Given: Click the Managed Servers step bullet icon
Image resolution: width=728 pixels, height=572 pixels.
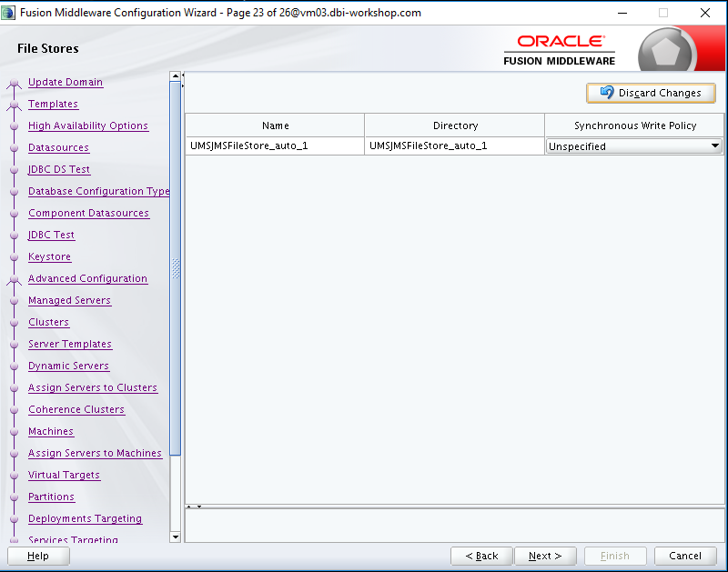Looking at the screenshot, I should 15,301.
